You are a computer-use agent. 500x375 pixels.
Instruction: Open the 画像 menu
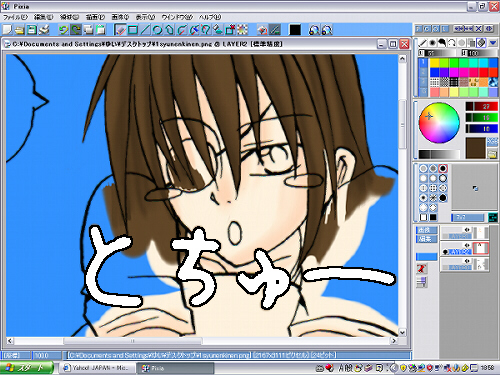120,17
